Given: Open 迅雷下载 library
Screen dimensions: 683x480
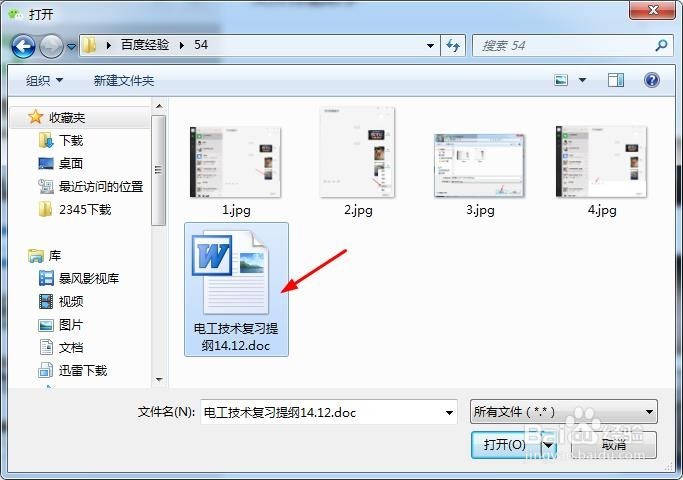Looking at the screenshot, I should tap(83, 371).
